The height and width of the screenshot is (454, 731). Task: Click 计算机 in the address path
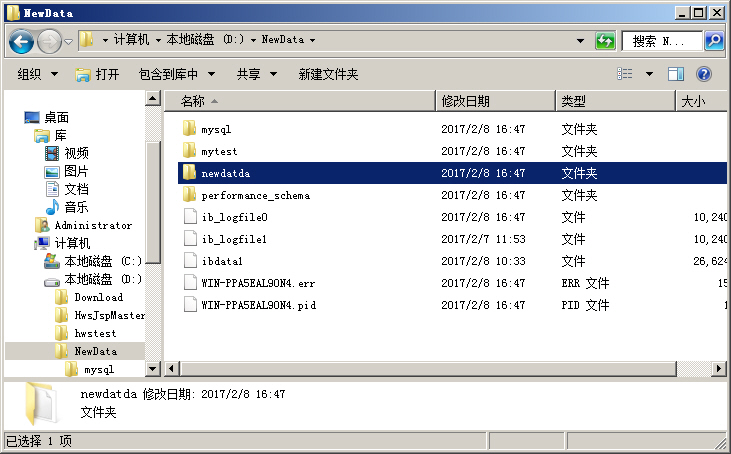(x=131, y=40)
